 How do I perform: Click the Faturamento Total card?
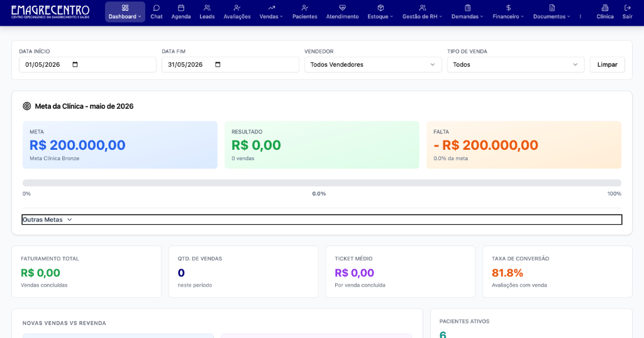point(86,272)
